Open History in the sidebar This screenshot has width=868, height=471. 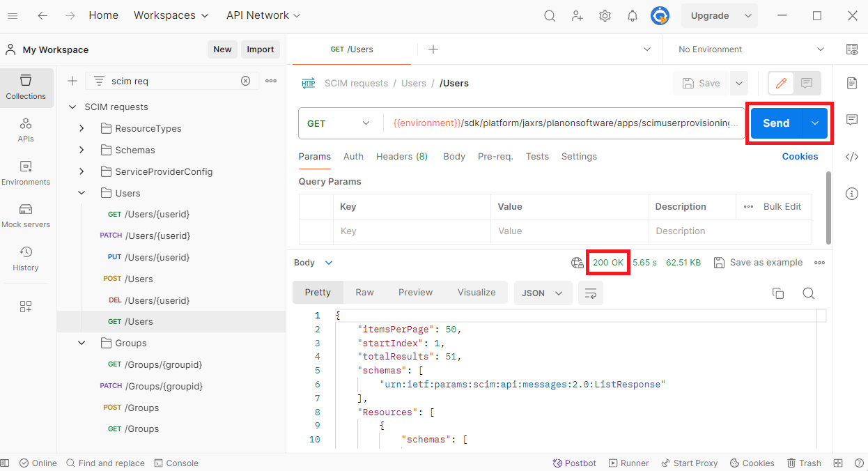(x=26, y=258)
